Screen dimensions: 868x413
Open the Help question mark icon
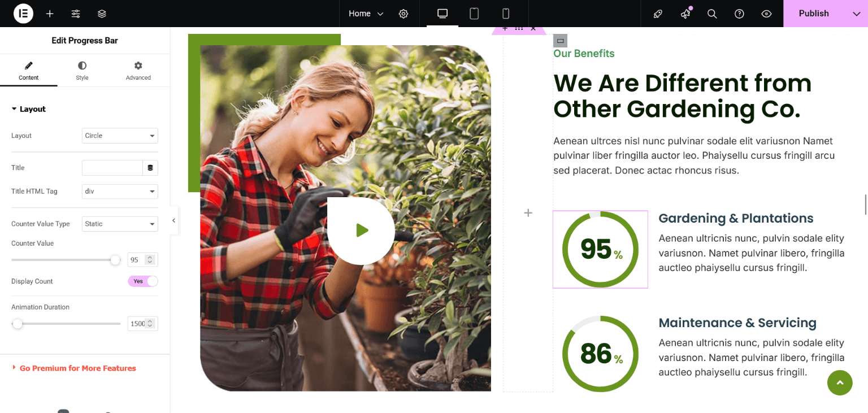[x=739, y=14]
